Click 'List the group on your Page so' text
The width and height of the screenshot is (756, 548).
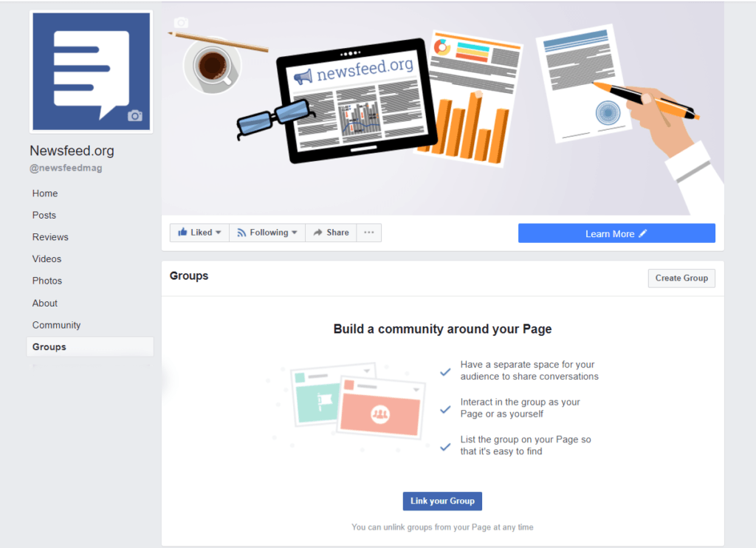pos(526,439)
